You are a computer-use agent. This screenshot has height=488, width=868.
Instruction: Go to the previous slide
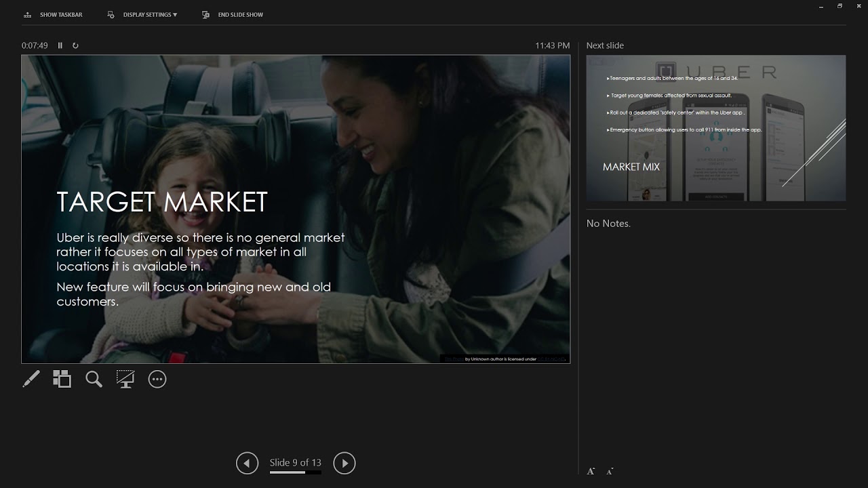tap(247, 463)
